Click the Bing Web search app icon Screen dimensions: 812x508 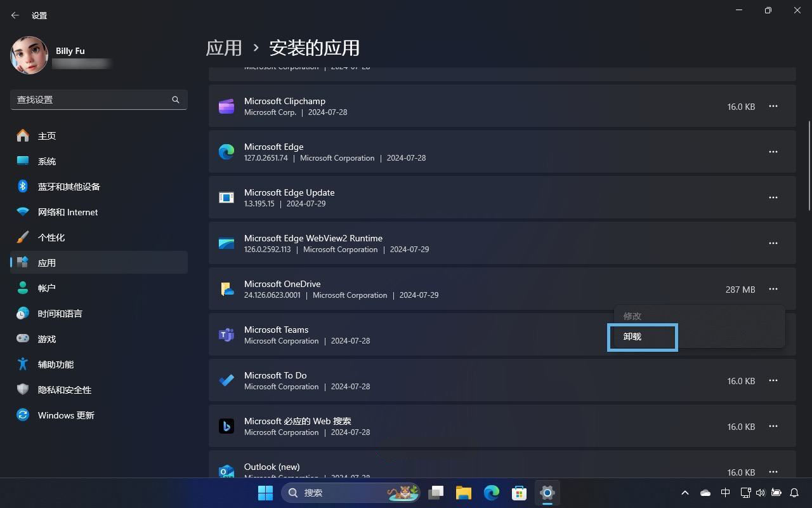(x=226, y=426)
